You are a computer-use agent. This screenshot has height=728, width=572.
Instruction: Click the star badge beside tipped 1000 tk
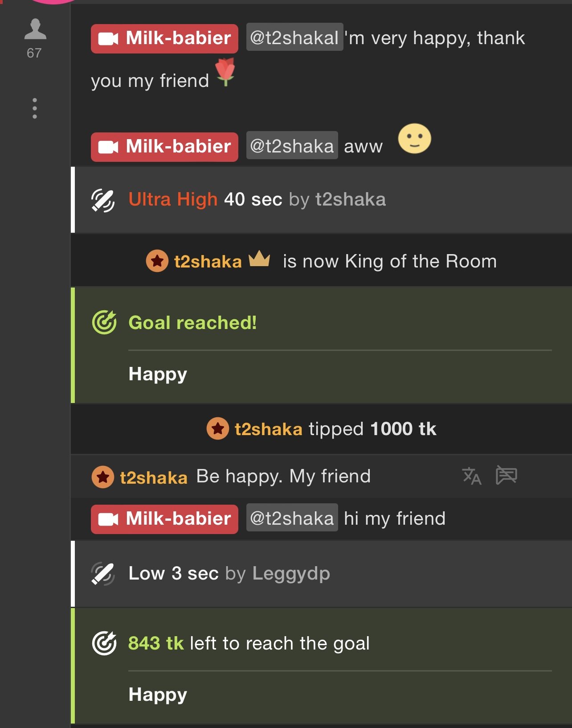217,429
